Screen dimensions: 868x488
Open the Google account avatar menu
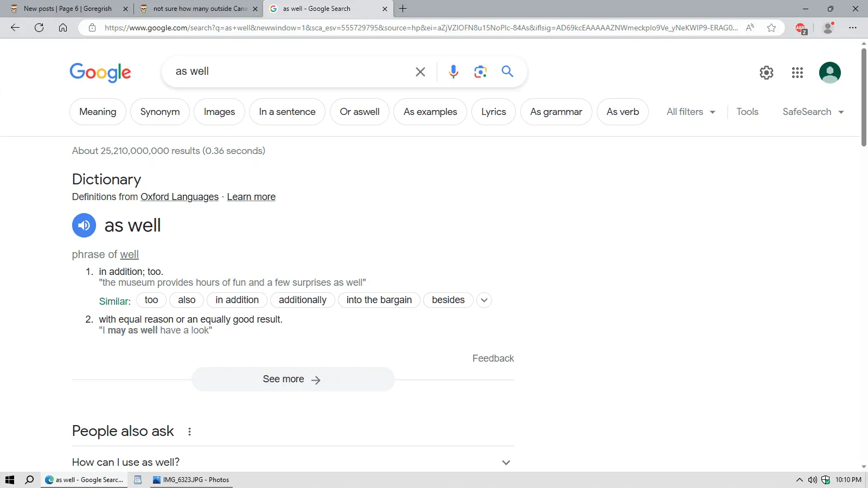(x=829, y=72)
